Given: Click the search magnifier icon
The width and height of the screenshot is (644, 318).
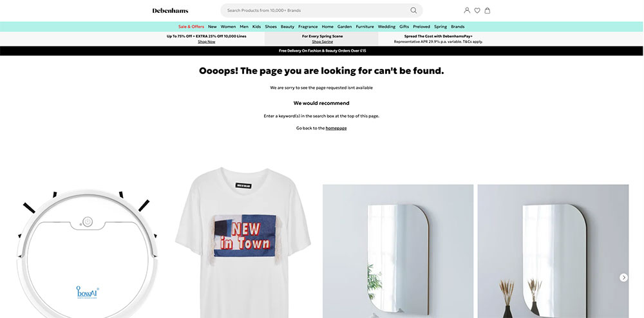Looking at the screenshot, I should (x=413, y=10).
